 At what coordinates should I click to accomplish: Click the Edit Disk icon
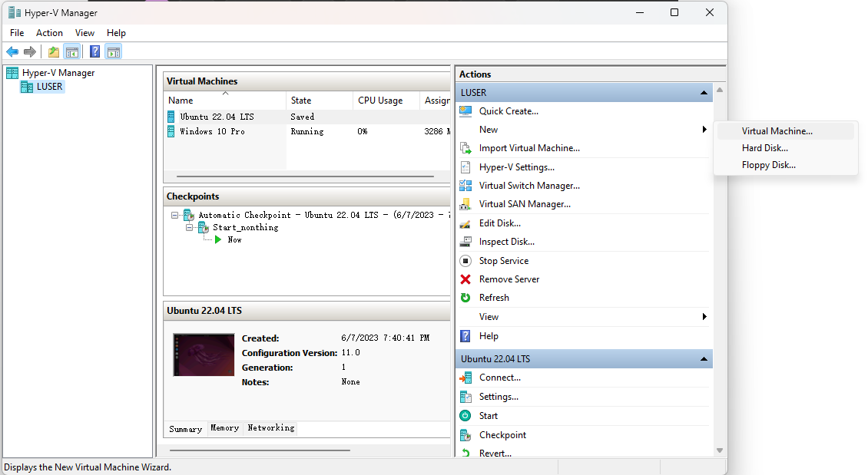[465, 223]
